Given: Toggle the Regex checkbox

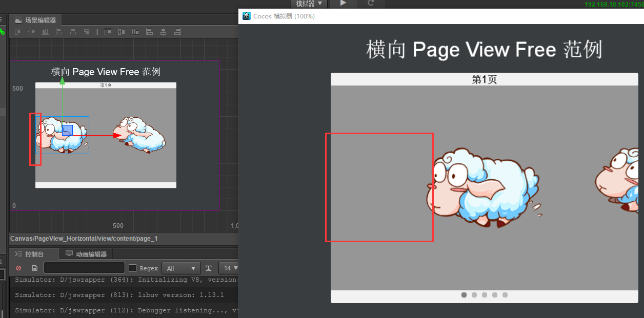Looking at the screenshot, I should click(x=132, y=268).
